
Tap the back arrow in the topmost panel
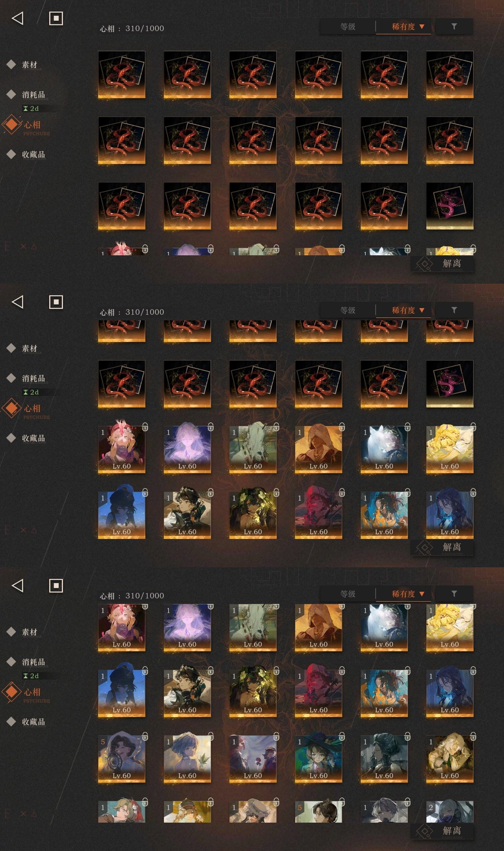coord(18,18)
